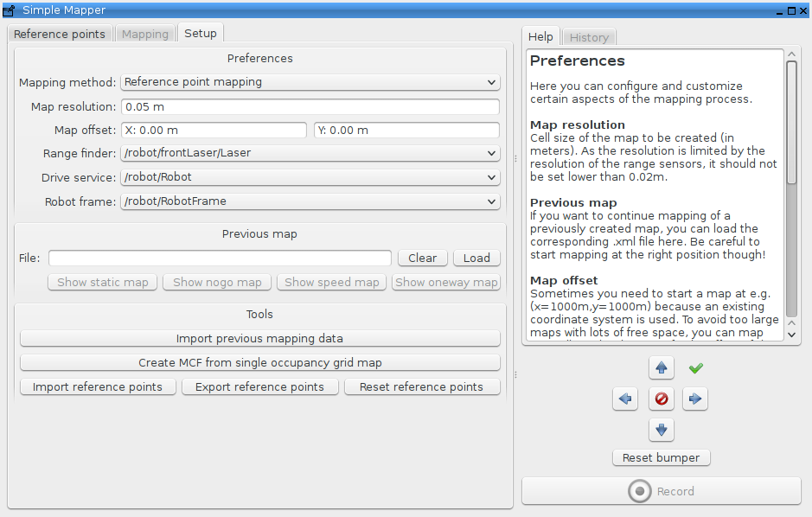Click the drive forward up arrow
Image resolution: width=812 pixels, height=517 pixels.
click(x=662, y=367)
